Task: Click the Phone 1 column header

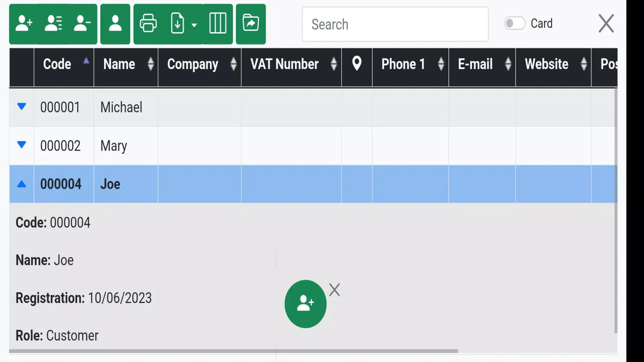Action: pos(403,64)
